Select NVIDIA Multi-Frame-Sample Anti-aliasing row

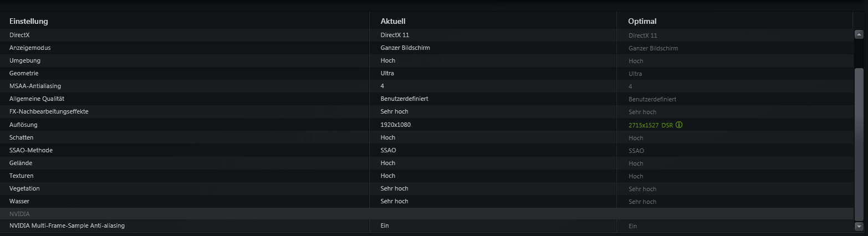[427, 226]
